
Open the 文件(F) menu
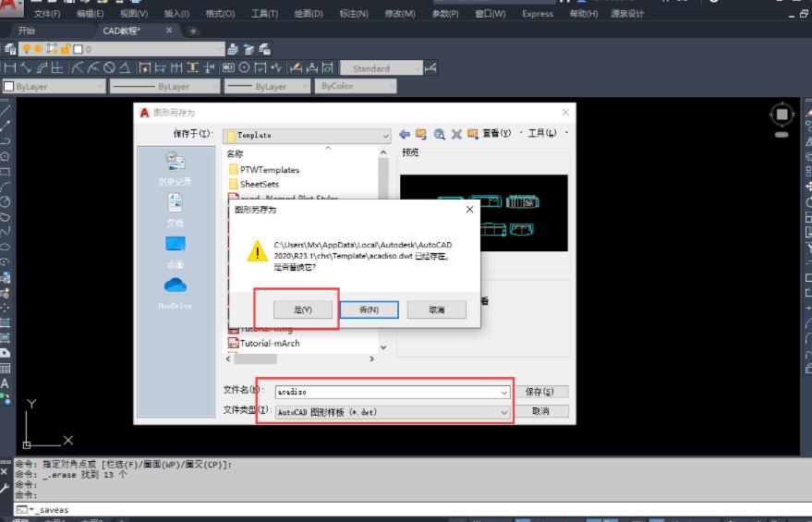point(47,14)
